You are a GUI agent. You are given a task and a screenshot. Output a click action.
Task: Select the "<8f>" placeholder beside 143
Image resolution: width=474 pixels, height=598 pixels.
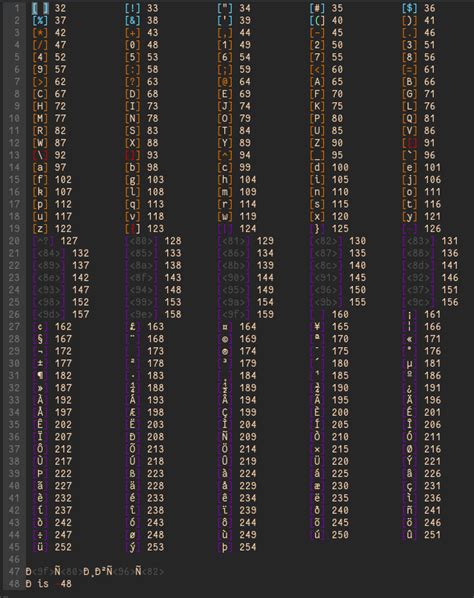[141, 278]
